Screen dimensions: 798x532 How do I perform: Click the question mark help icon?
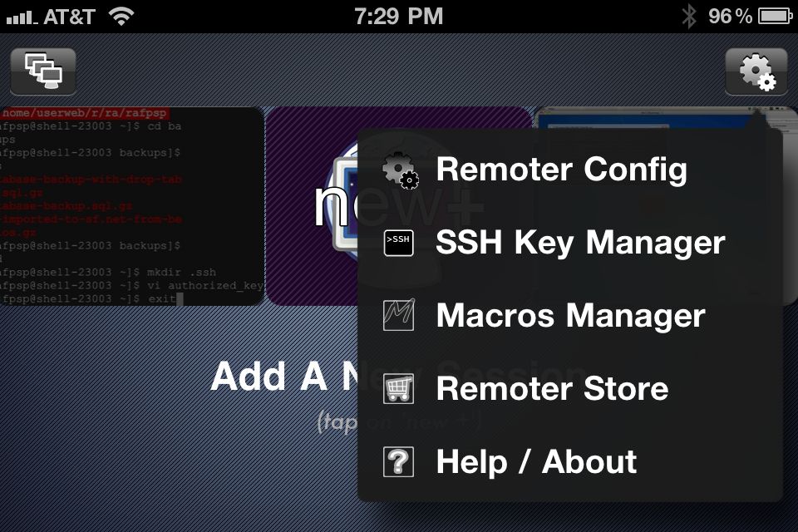[x=398, y=461]
